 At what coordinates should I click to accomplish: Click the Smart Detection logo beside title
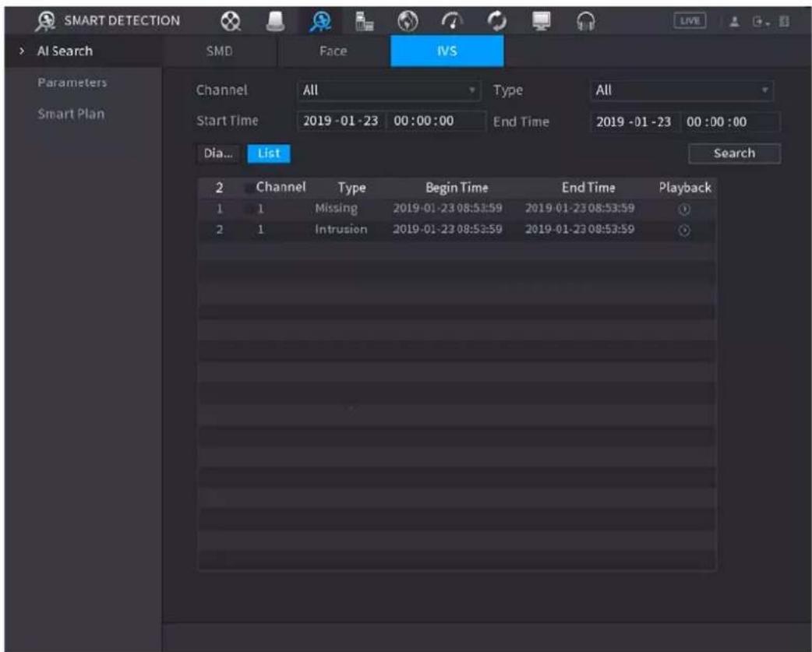(46, 21)
